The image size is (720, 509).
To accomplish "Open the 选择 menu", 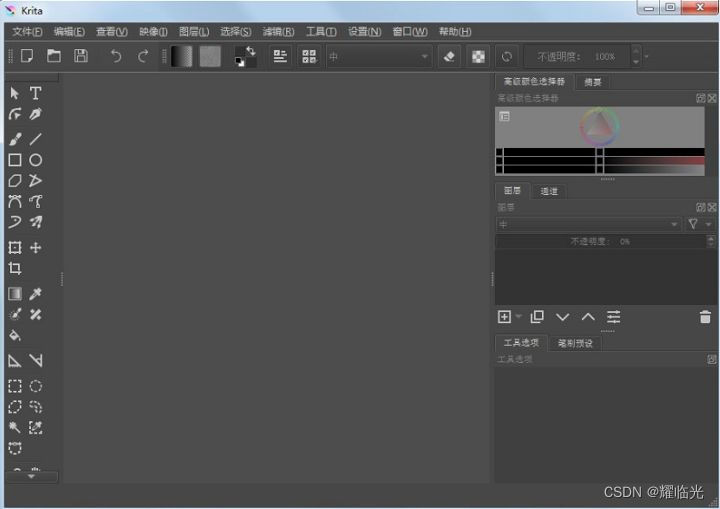I will [x=236, y=32].
